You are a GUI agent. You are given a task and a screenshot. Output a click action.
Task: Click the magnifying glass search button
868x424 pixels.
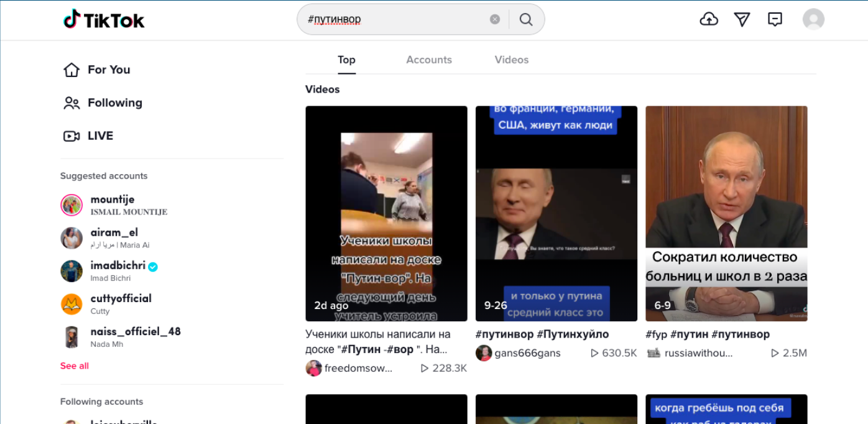526,19
